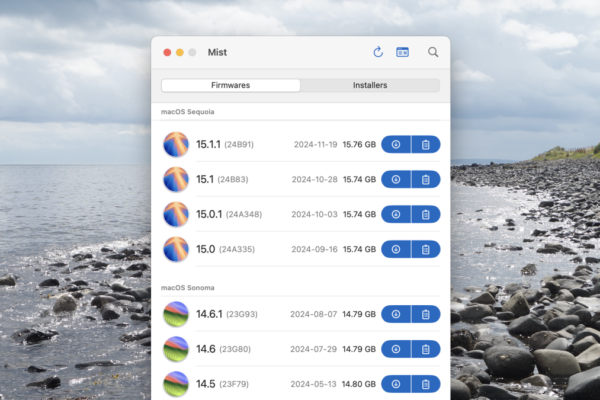Screen dimensions: 600x400
Task: Select version text 15.1.1
Action: pyautogui.click(x=208, y=144)
